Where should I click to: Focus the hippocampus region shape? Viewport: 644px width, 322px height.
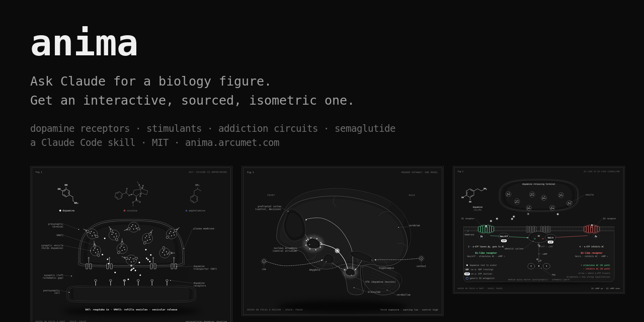(361, 256)
